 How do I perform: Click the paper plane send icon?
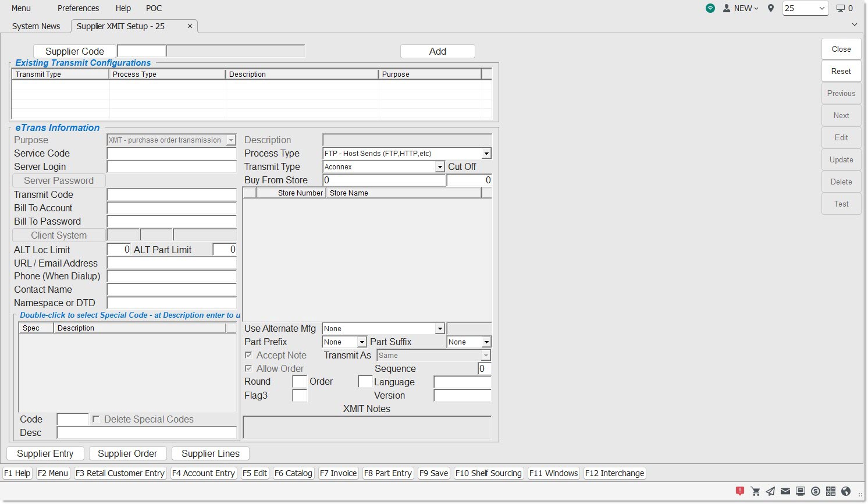point(770,491)
